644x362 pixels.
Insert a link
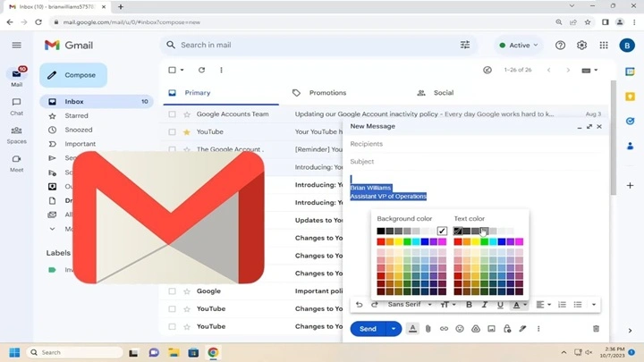[x=444, y=329]
